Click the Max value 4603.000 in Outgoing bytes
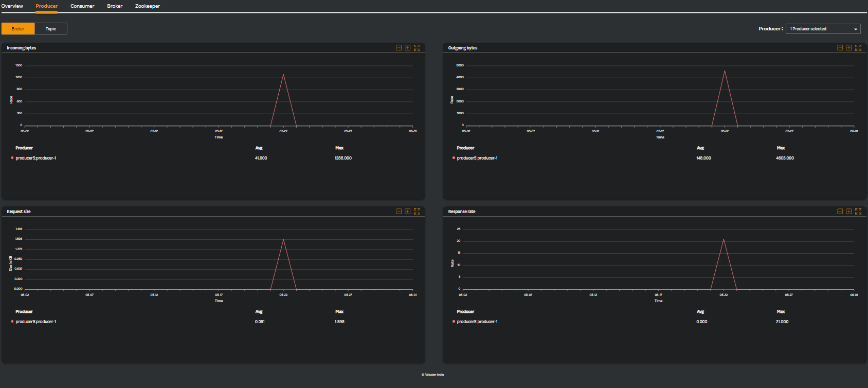The height and width of the screenshot is (388, 868). (x=785, y=158)
